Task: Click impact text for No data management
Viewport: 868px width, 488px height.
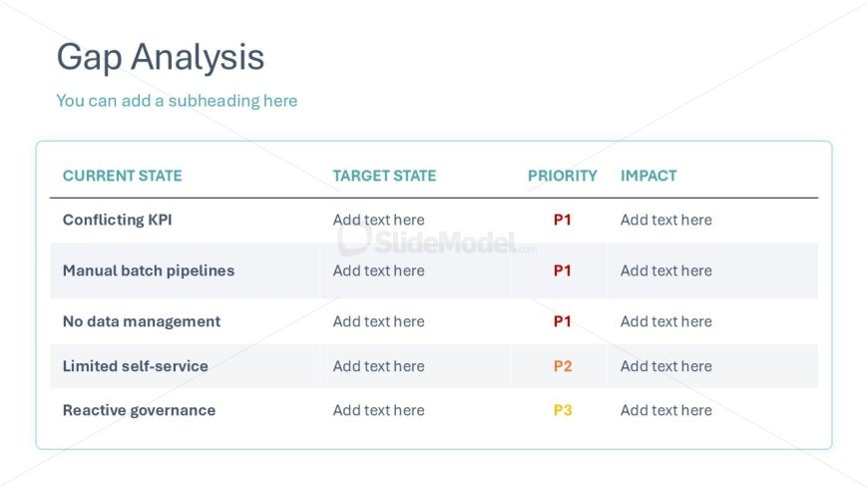Action: 665,321
